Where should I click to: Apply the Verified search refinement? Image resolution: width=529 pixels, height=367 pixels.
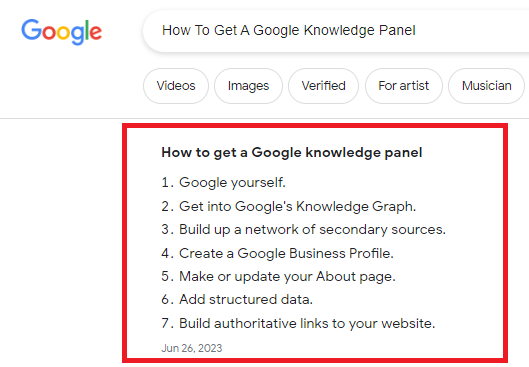(x=323, y=86)
